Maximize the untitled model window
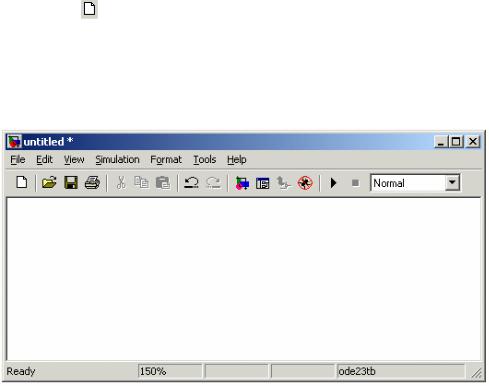The width and height of the screenshot is (489, 386). 456,142
